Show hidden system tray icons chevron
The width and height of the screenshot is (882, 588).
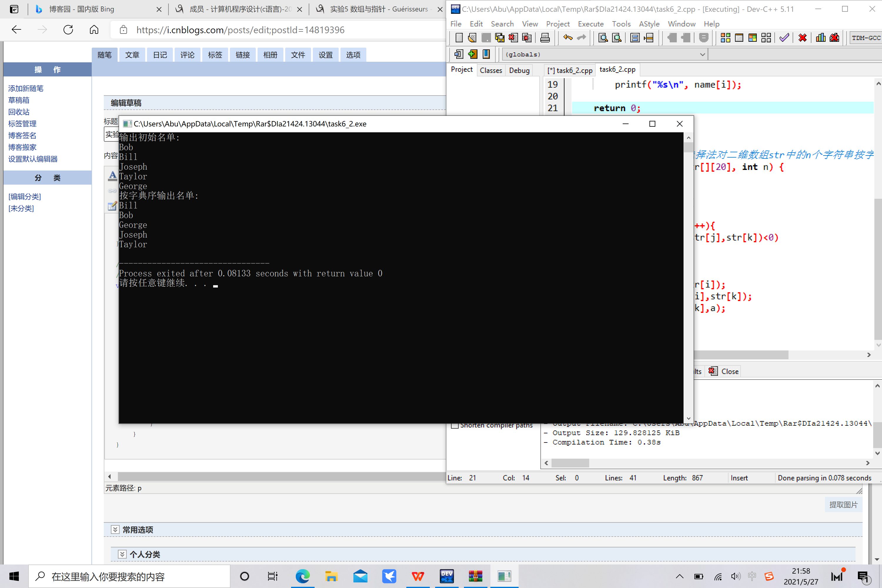(679, 576)
